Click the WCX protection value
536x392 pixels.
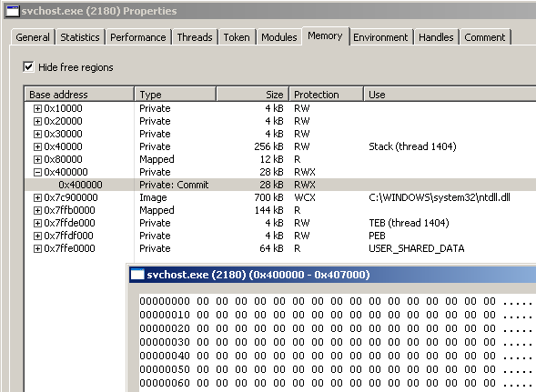(305, 197)
